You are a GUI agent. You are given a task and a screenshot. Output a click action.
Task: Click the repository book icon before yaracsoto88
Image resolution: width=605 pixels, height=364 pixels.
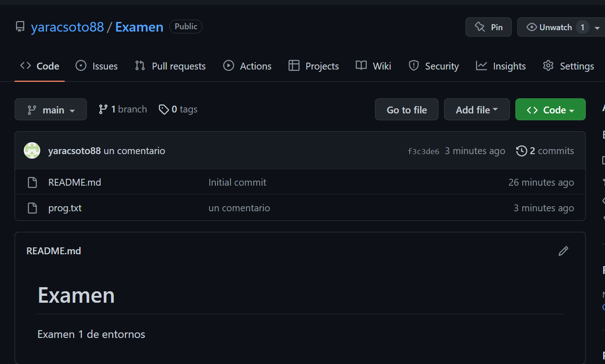pyautogui.click(x=20, y=27)
